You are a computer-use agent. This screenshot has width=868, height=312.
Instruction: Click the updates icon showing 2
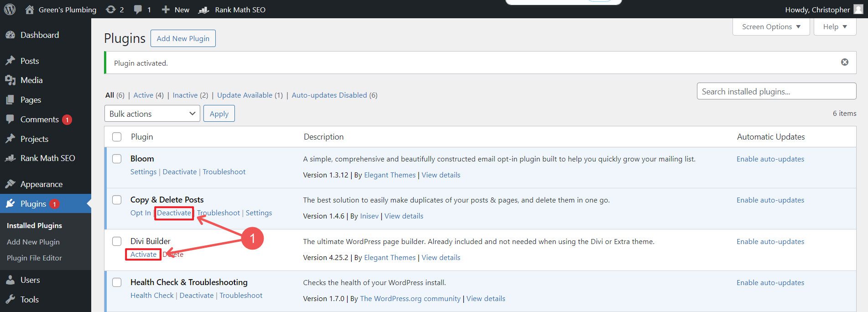pyautogui.click(x=110, y=9)
